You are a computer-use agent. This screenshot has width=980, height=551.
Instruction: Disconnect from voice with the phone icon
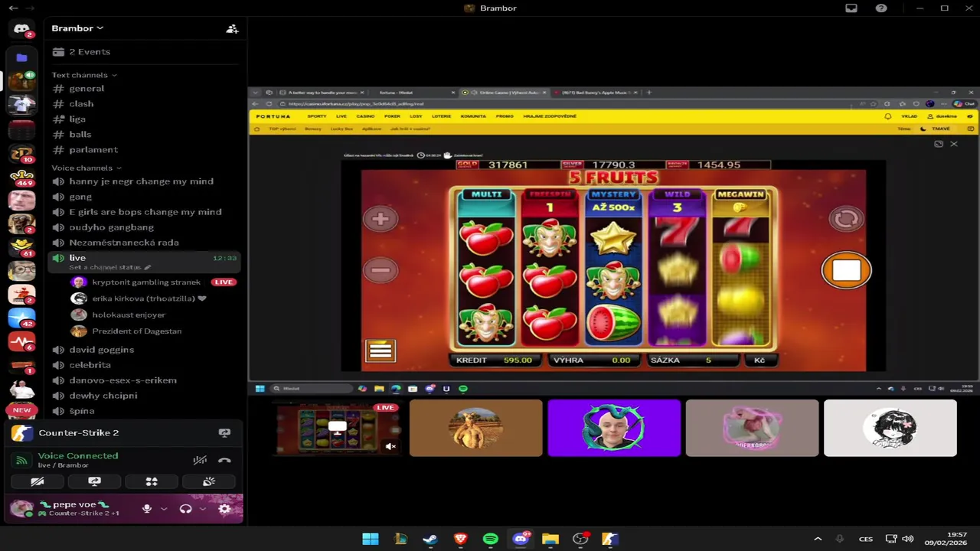pos(224,460)
